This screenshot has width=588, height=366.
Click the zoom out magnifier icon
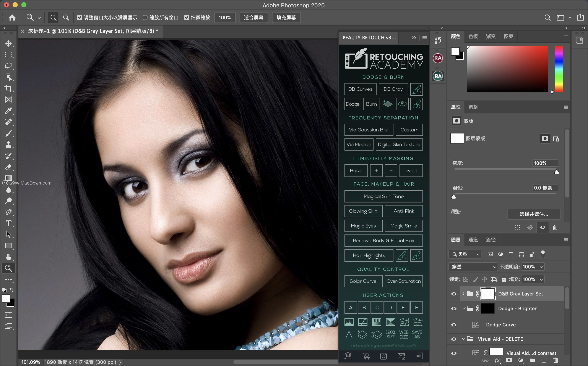[x=66, y=18]
